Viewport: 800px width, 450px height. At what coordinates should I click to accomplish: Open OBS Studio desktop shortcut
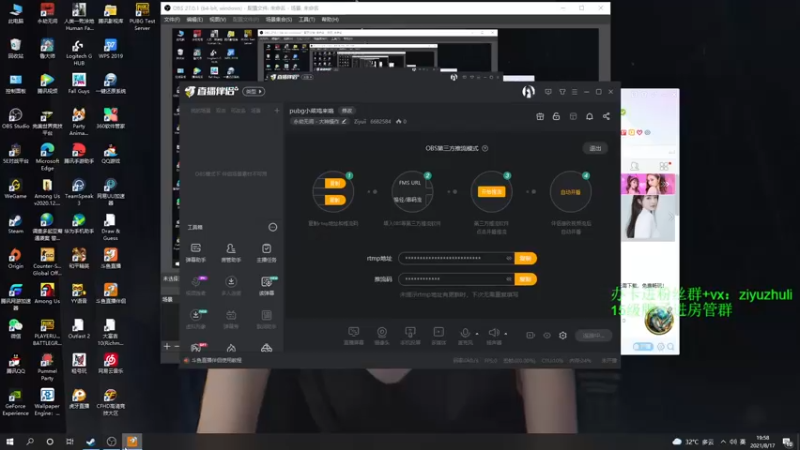pos(15,118)
